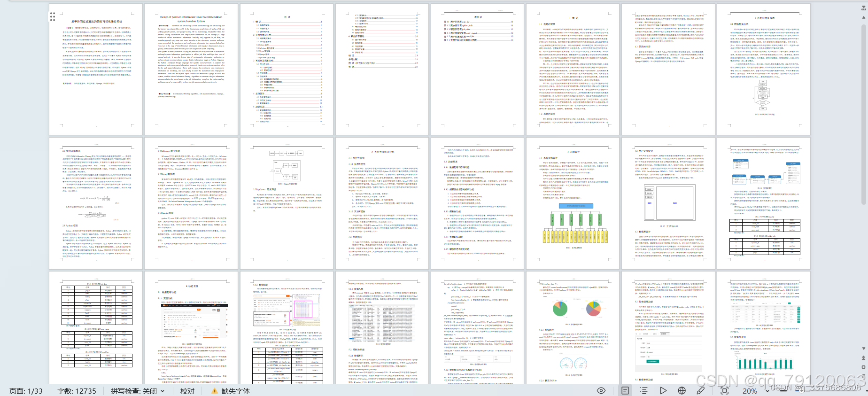868x396 pixels.
Task: Click the scrollbar down arrow
Action: (864, 349)
